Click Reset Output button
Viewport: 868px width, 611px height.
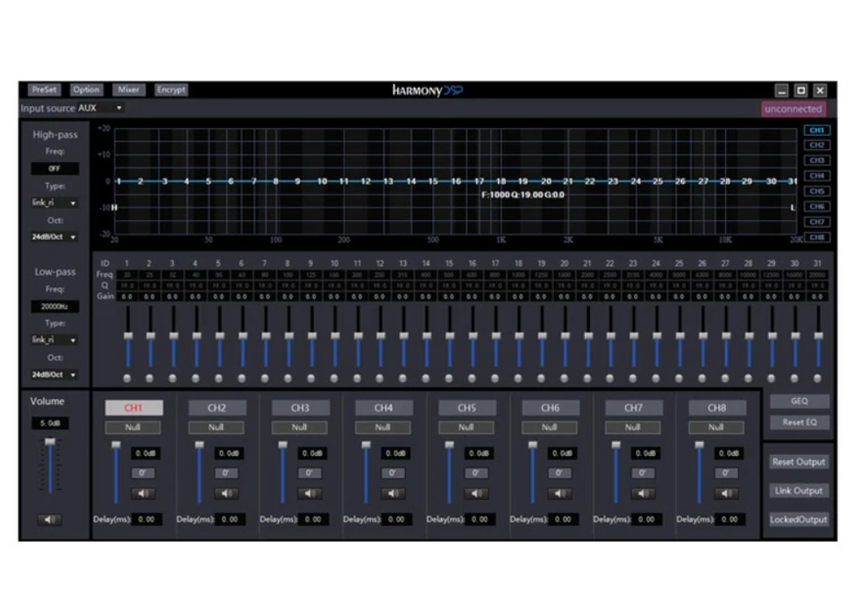tap(799, 462)
